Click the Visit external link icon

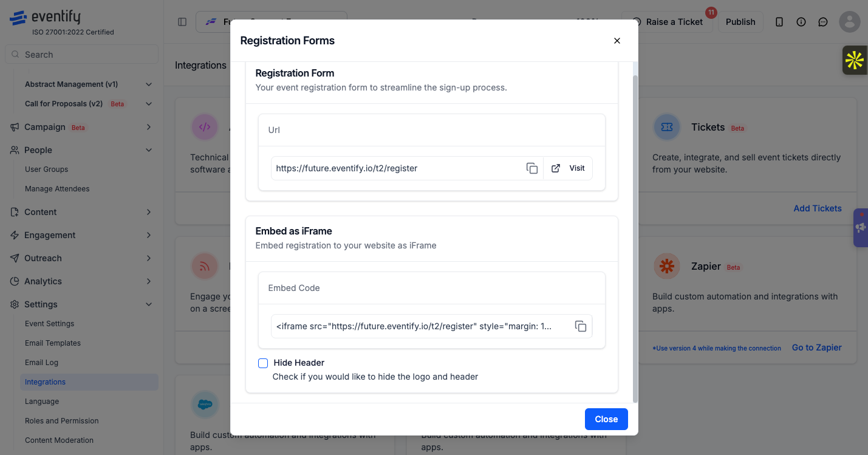click(x=556, y=168)
